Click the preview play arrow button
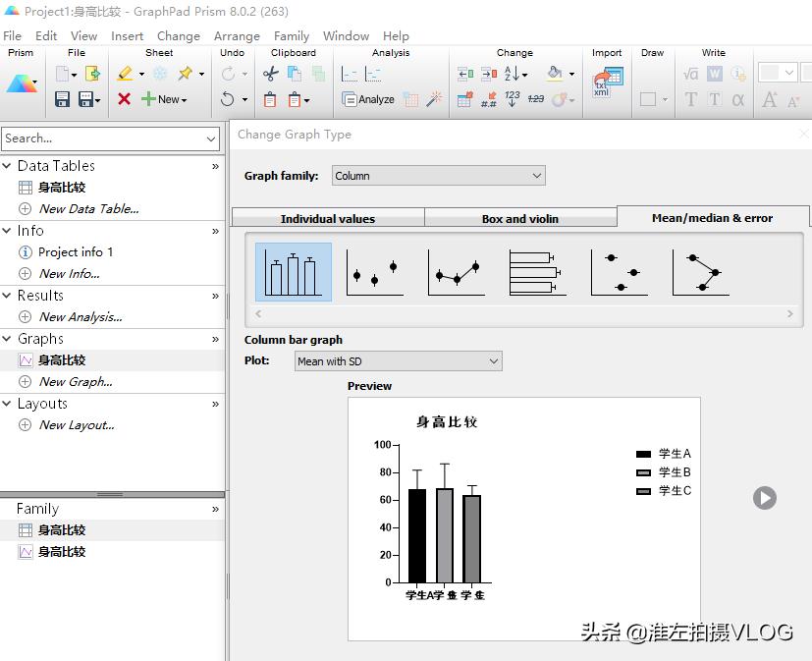This screenshot has height=661, width=812. coord(764,498)
